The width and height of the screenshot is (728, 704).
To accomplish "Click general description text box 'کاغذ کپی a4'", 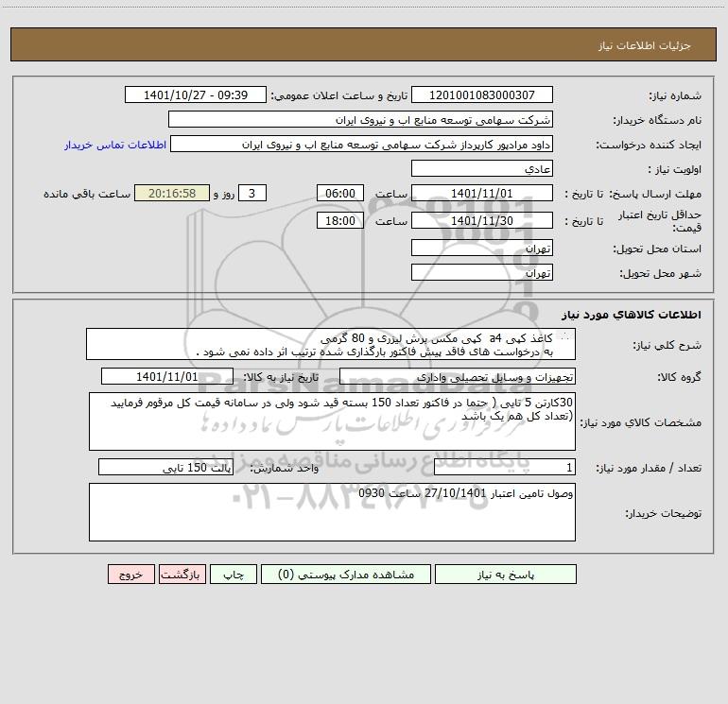I will [x=331, y=344].
